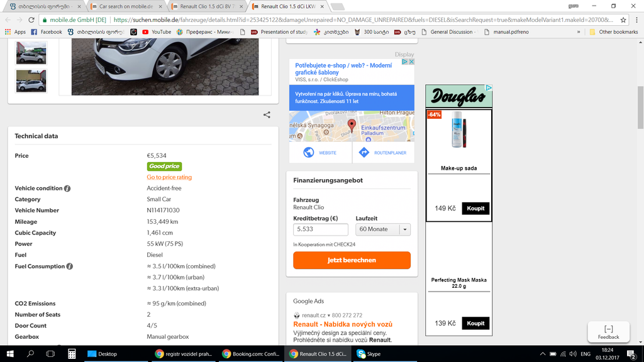Open Task View in the taskbar
This screenshot has width=644, height=362.
(x=50, y=354)
